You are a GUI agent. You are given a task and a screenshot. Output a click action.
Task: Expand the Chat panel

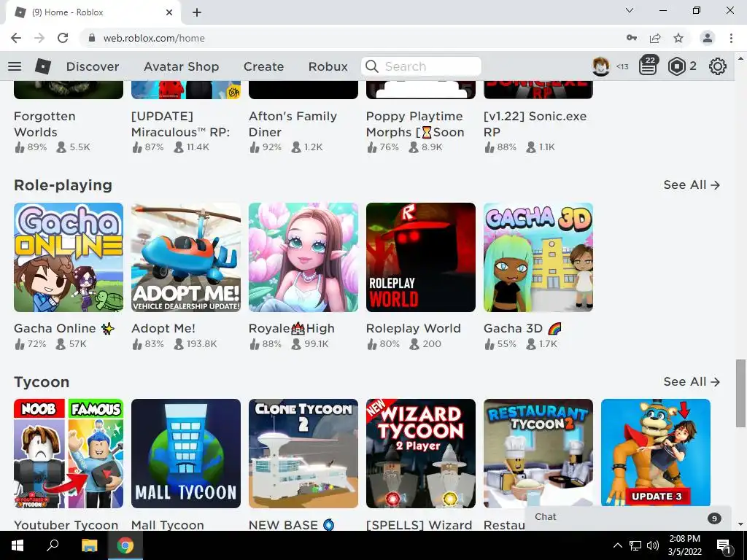[x=628, y=518]
